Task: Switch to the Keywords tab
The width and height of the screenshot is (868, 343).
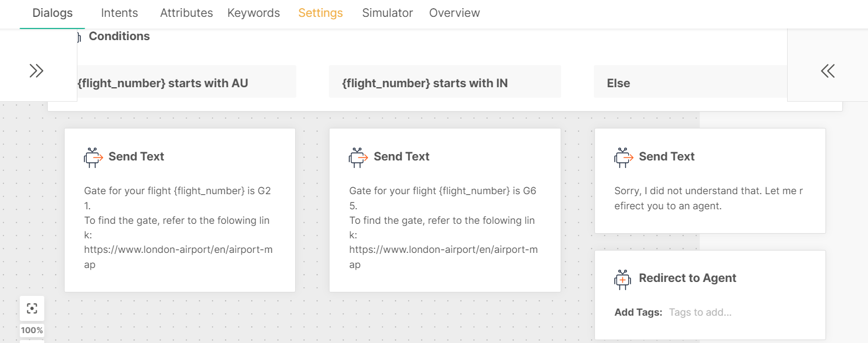Action: click(253, 13)
